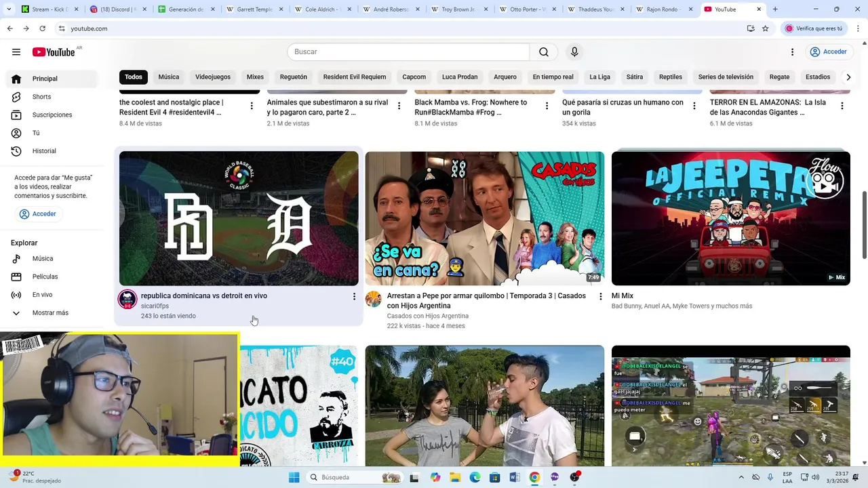This screenshot has height=488, width=868.
Task: Bookmark this page with star icon
Action: 766,28
